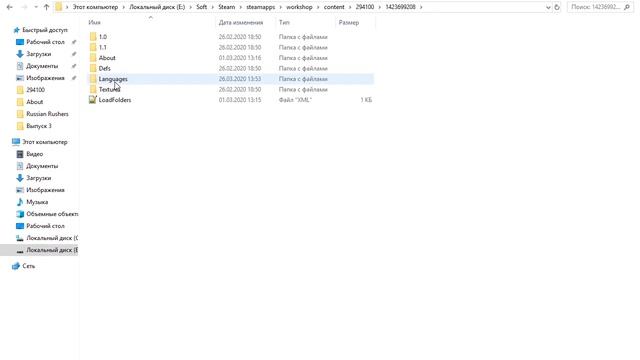Select the Languages folder icon

point(93,79)
